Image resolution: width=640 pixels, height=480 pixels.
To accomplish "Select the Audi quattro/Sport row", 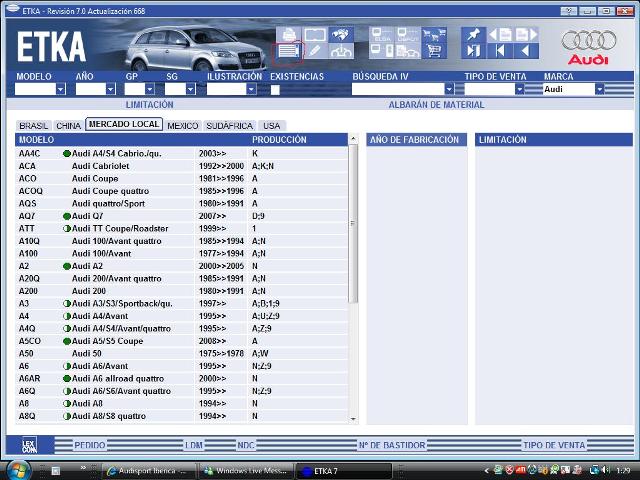I will tap(182, 204).
